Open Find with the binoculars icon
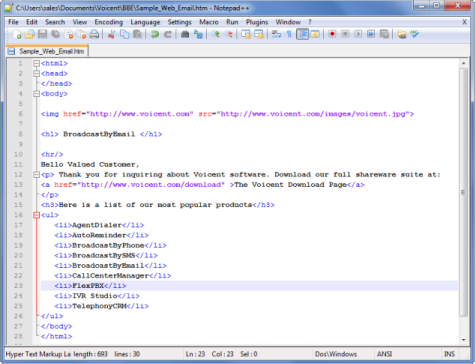Image resolution: width=475 pixels, height=364 pixels. 185,34
